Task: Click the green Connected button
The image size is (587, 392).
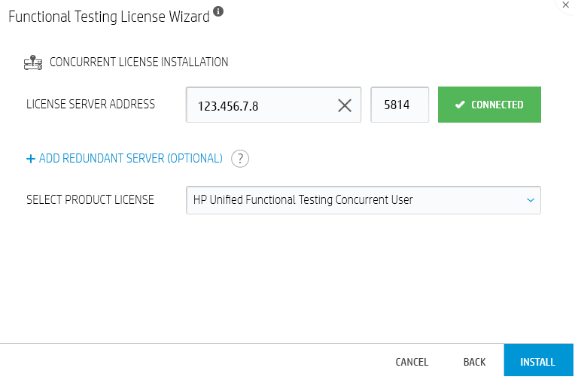Action: coord(489,105)
